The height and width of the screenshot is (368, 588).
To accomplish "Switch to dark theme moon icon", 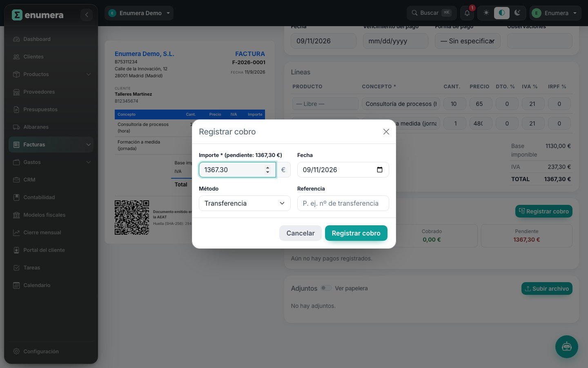I will point(517,13).
